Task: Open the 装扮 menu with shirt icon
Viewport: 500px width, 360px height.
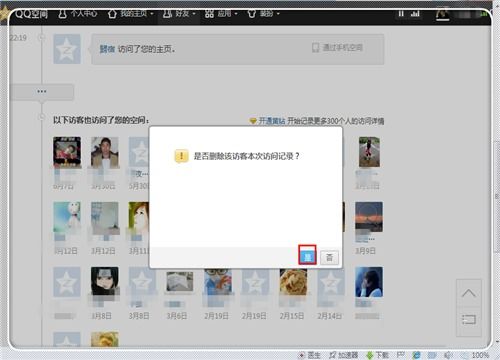Action: pos(263,14)
